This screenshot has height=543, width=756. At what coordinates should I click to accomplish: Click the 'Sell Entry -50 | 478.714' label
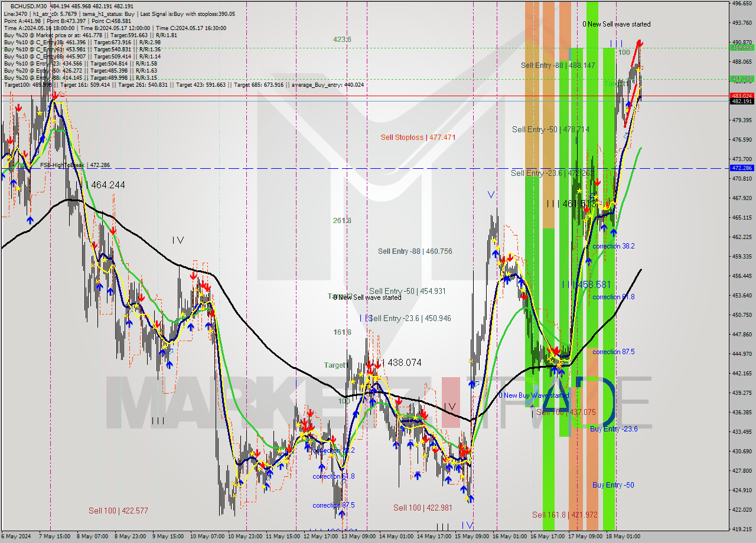pyautogui.click(x=550, y=129)
